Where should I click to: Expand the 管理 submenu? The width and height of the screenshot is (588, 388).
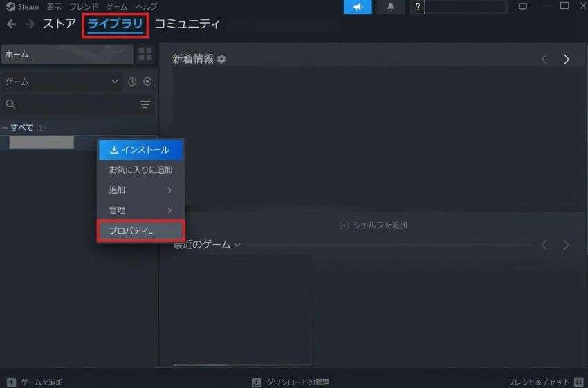[140, 210]
